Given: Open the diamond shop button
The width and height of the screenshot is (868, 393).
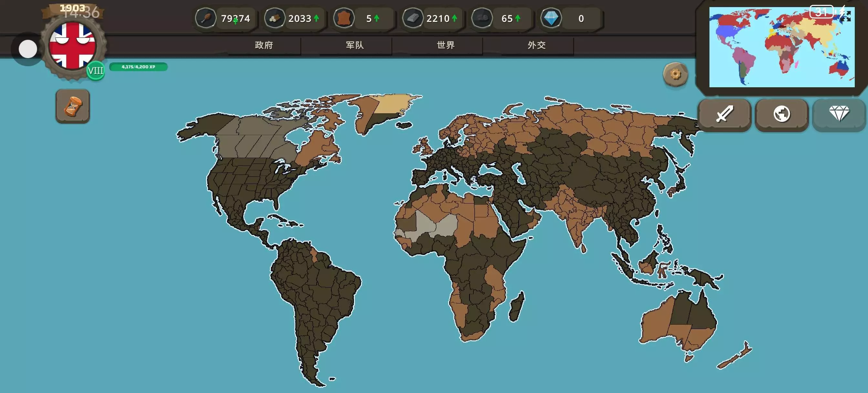Looking at the screenshot, I should coord(839,114).
